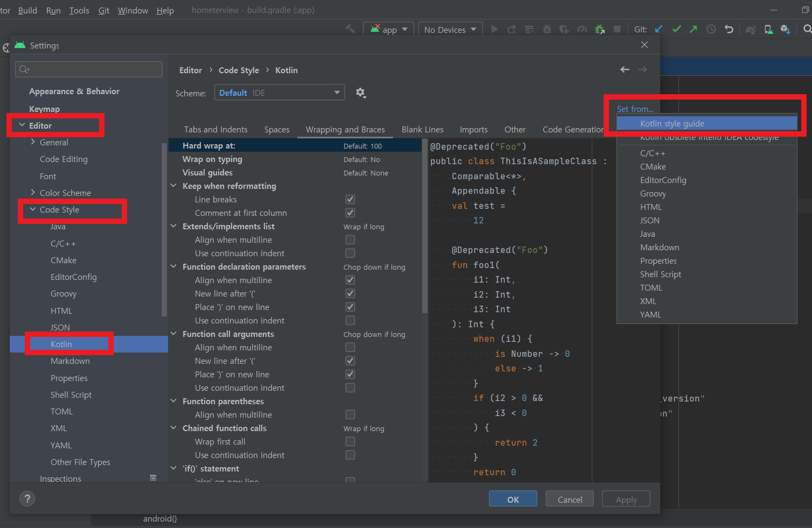The image size is (812, 528).
Task: Expand the Color Scheme tree node
Action: [x=33, y=192]
